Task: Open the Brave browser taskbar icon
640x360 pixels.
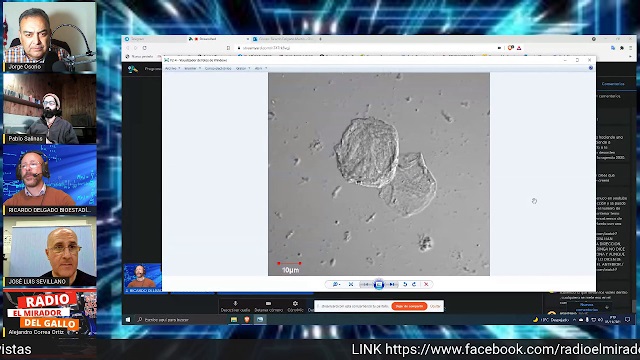Action: (x=247, y=320)
